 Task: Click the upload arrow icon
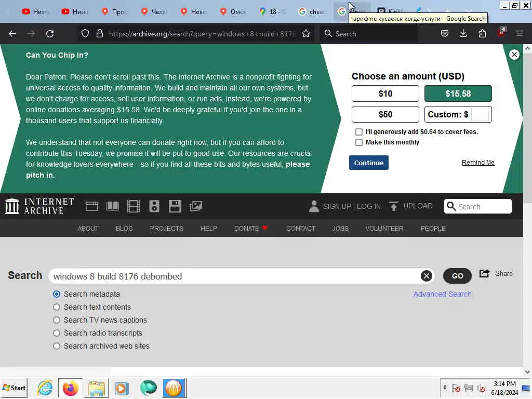coord(394,206)
